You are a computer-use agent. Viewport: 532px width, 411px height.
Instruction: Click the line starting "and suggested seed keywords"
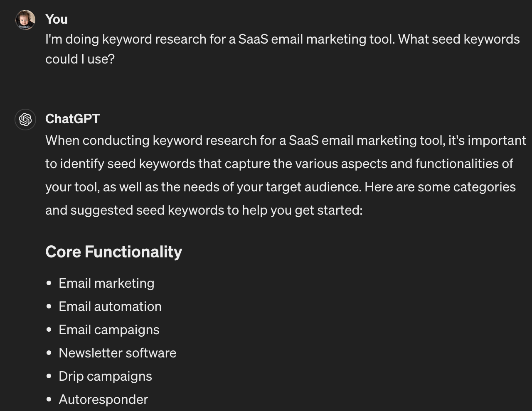(x=204, y=210)
